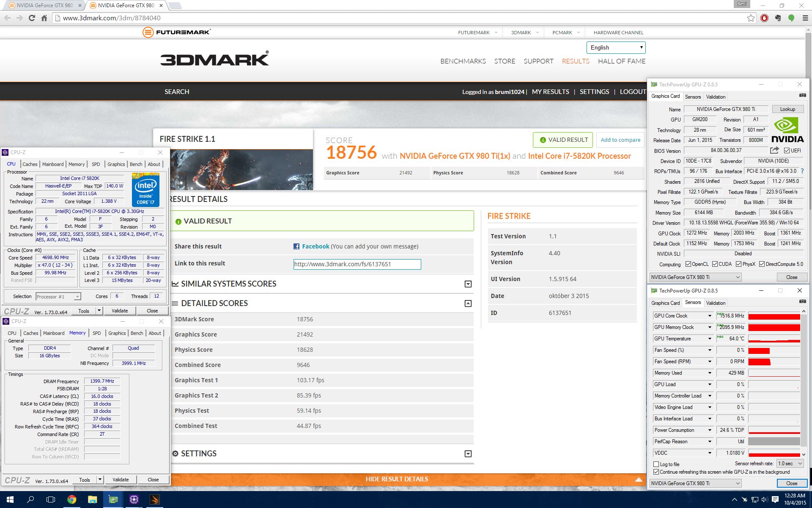Screen dimensions: 812x508
Task: Open the 3DMark taskbar icon
Action: (x=154, y=500)
